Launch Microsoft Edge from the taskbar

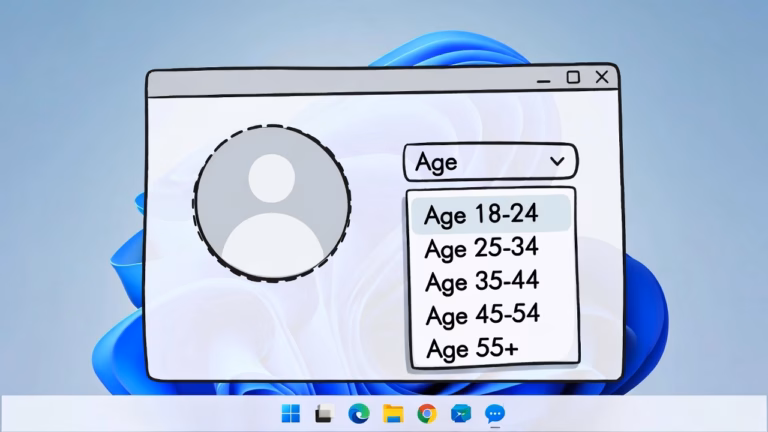coord(359,414)
